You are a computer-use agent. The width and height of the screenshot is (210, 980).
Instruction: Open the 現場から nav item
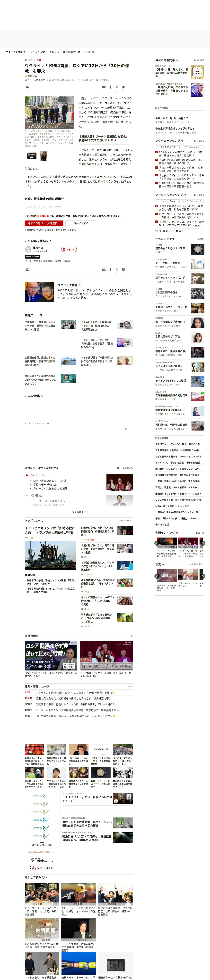pyautogui.click(x=54, y=52)
